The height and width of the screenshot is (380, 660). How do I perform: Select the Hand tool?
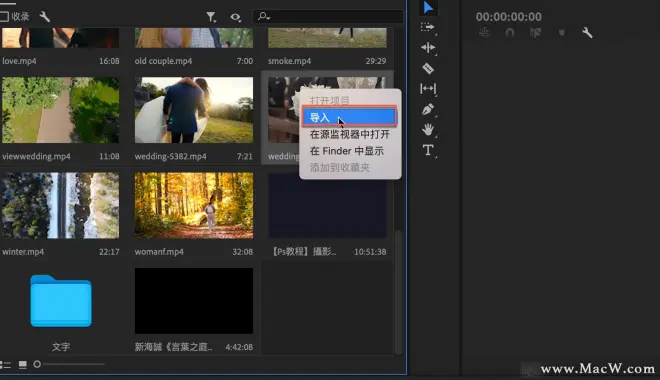[428, 130]
